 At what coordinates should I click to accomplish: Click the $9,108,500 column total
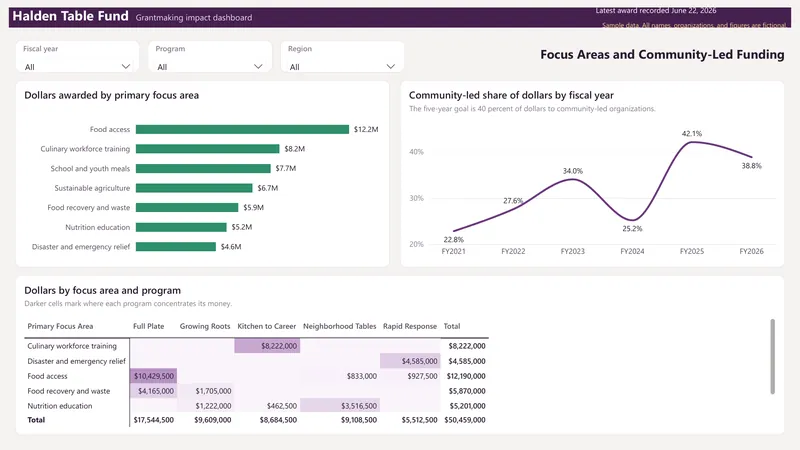point(359,420)
